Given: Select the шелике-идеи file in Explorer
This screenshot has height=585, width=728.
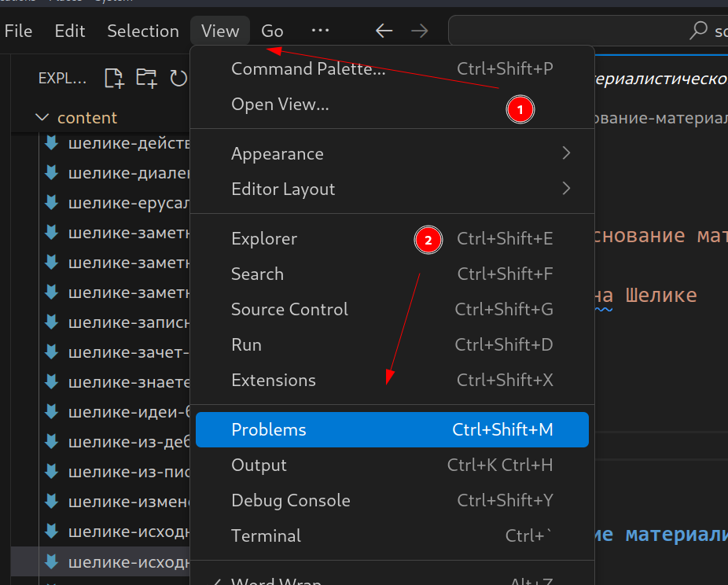Looking at the screenshot, I should pos(126,412).
